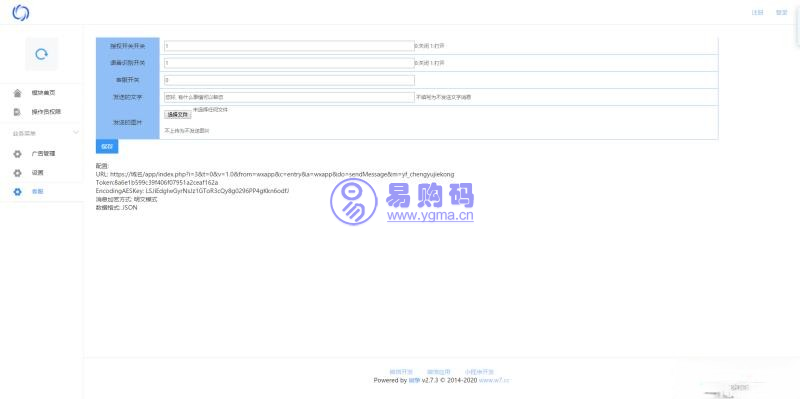The width and height of the screenshot is (800, 399).
Task: Select 广告管理 in the sidebar
Action: 42,154
